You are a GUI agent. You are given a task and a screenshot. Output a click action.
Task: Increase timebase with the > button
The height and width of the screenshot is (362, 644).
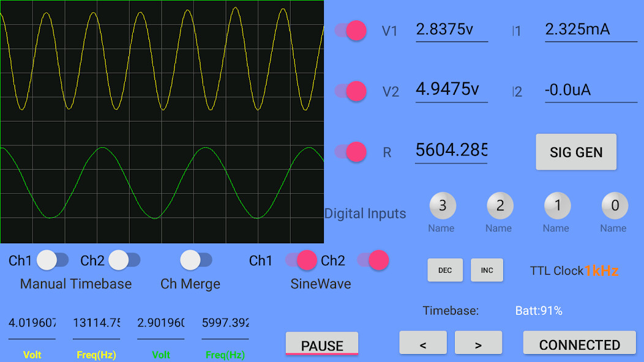478,344
